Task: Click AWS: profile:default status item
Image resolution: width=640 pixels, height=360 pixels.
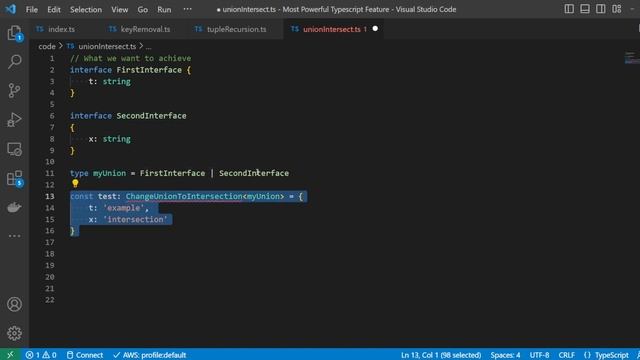Action: tap(150, 355)
